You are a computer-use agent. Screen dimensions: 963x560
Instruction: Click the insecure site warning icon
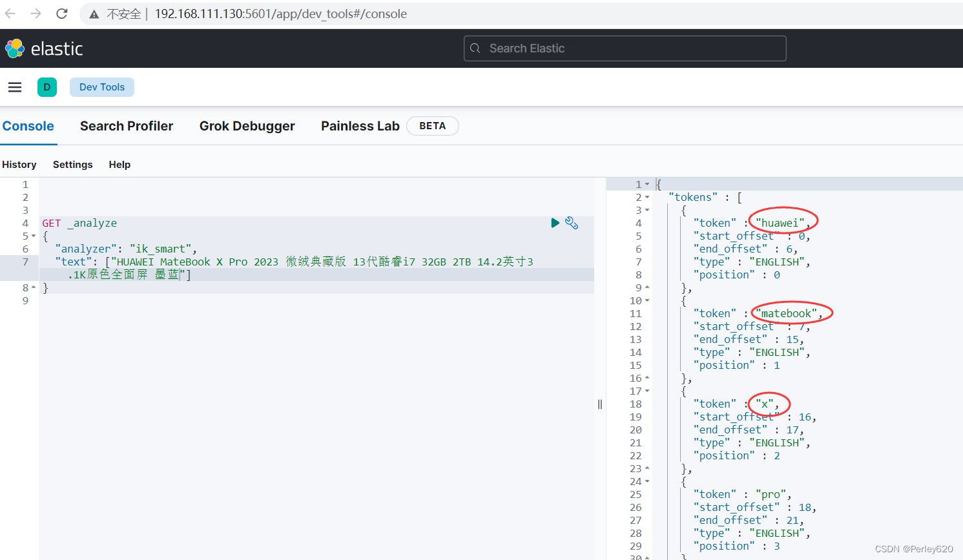tap(94, 14)
